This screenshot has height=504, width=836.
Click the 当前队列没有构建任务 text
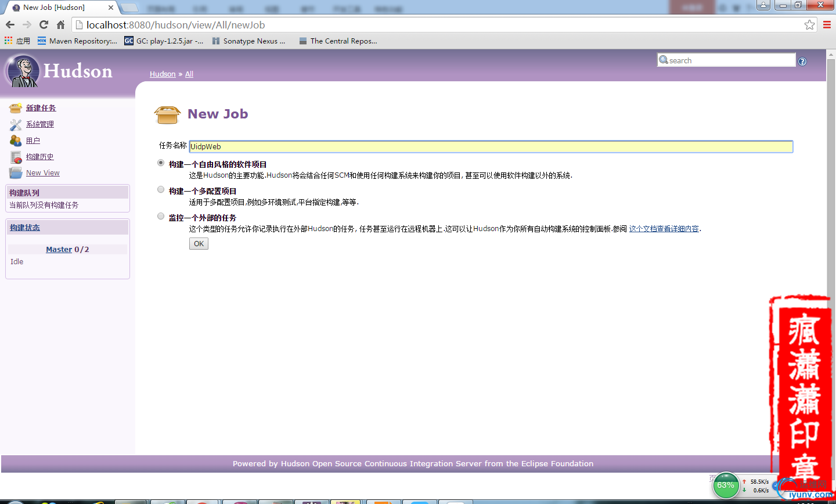tap(44, 205)
